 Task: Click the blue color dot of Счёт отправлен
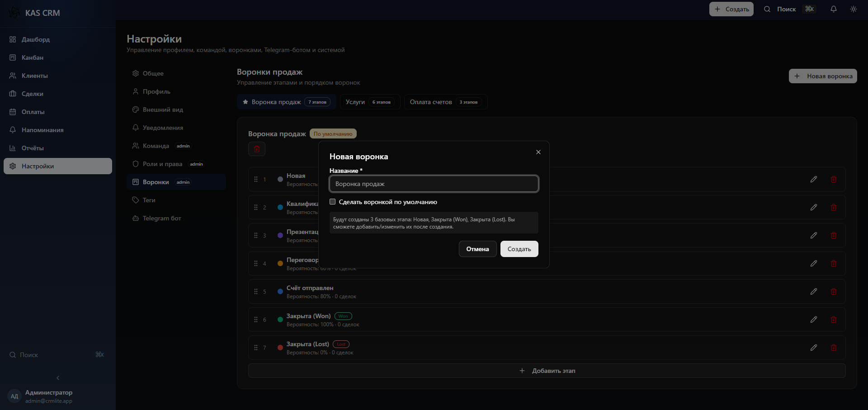pyautogui.click(x=280, y=291)
